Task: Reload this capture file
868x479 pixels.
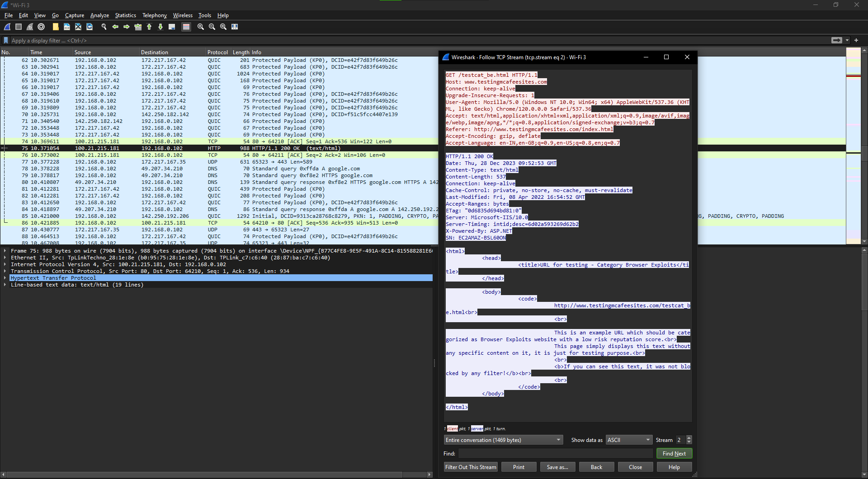Action: coord(90,27)
